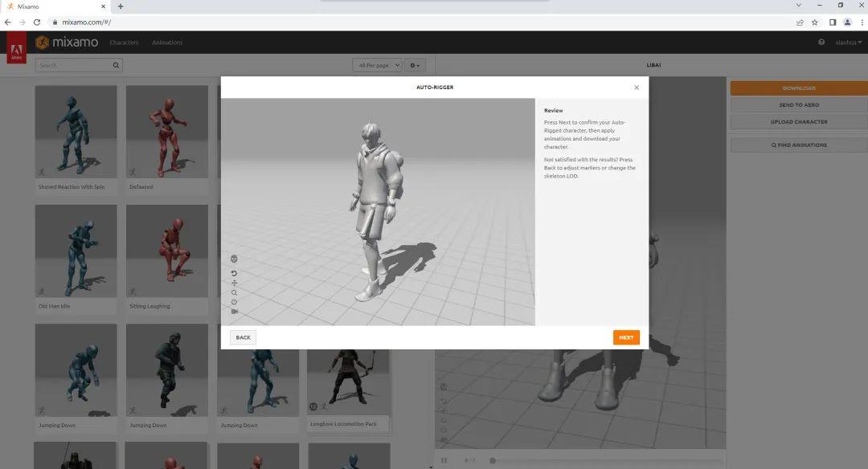Pause the animation playback in the background viewport
868x469 pixels.
click(x=444, y=460)
